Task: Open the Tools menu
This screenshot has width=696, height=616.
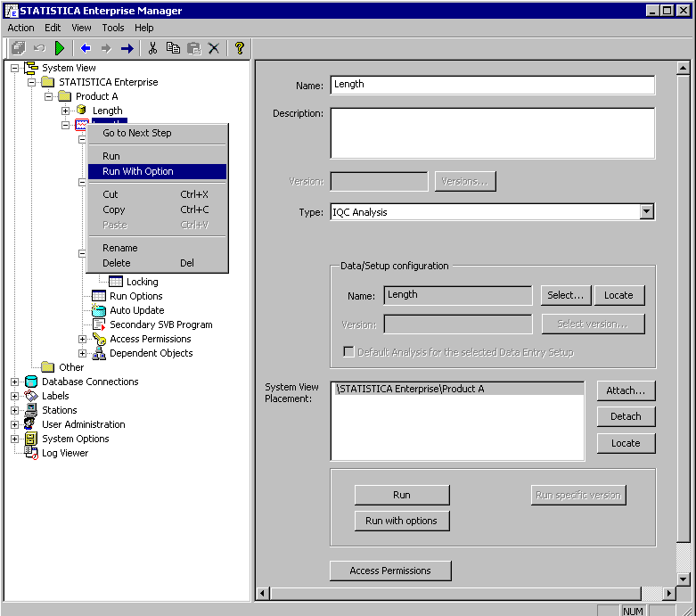Action: click(113, 28)
